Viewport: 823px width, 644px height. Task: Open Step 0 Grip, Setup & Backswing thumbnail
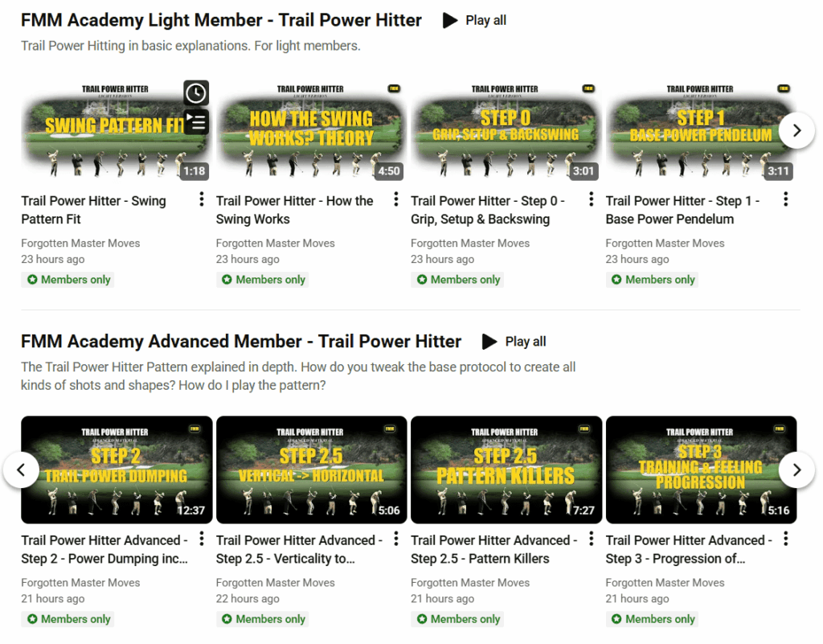click(506, 130)
